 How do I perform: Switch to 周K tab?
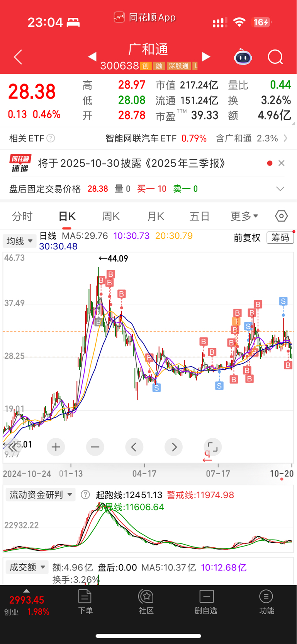[111, 216]
